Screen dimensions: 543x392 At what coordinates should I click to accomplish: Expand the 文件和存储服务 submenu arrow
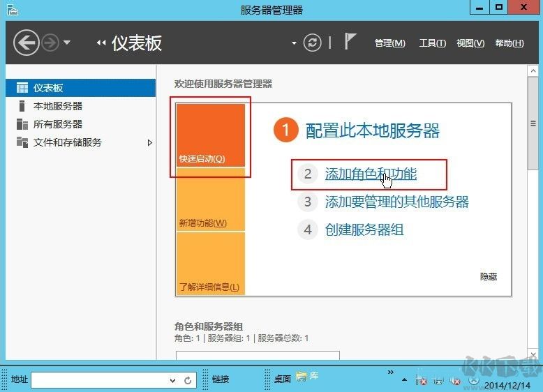coord(149,142)
